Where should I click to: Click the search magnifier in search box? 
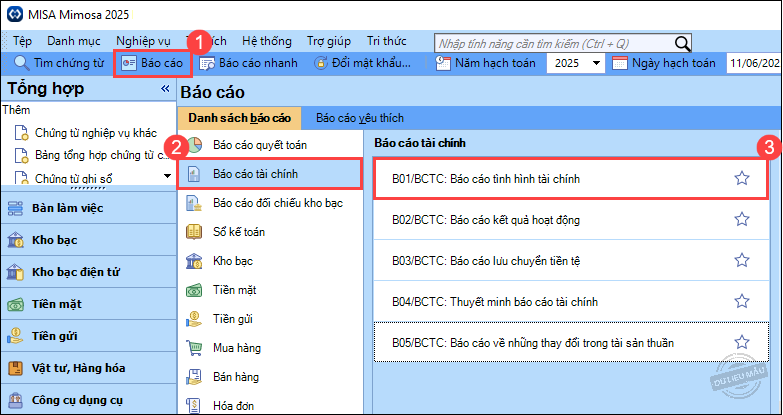click(x=683, y=44)
